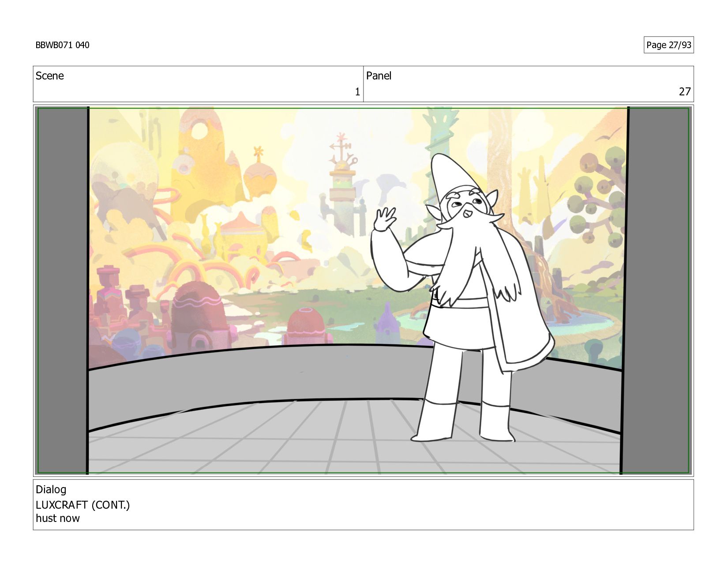This screenshot has width=728, height=563.
Task: Select the LUXCRAFT (CONT.) speaker line
Action: click(x=83, y=505)
